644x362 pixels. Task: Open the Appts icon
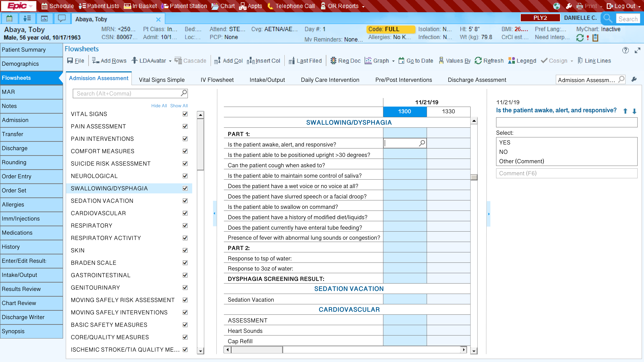243,6
